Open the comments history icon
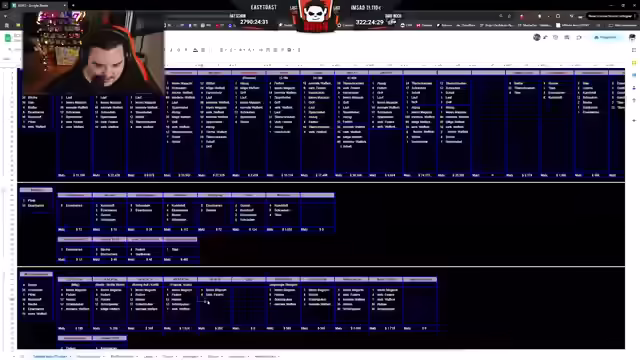The image size is (640, 360). 567,38
